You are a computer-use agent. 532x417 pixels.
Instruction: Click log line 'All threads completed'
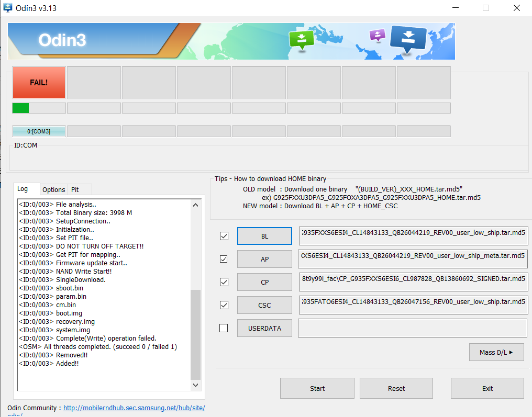point(98,347)
